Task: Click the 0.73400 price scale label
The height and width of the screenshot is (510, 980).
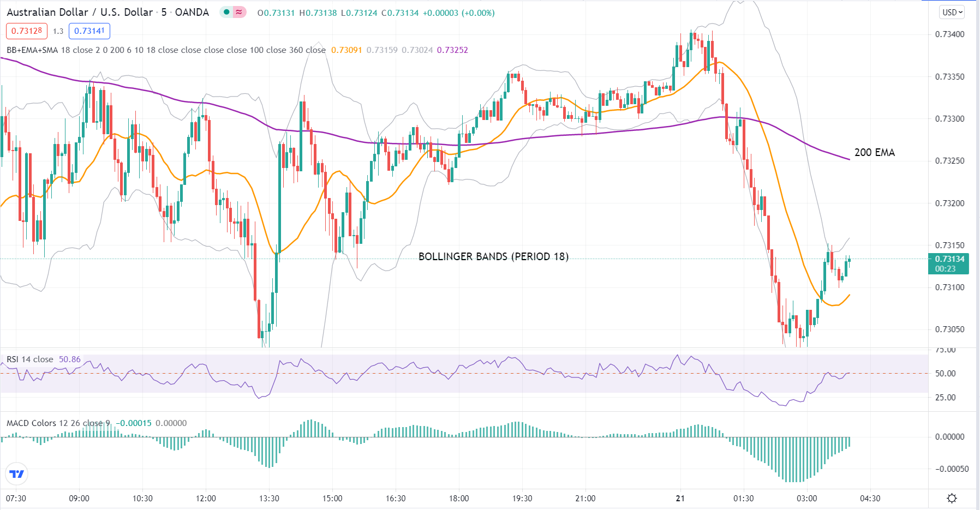Action: click(949, 34)
